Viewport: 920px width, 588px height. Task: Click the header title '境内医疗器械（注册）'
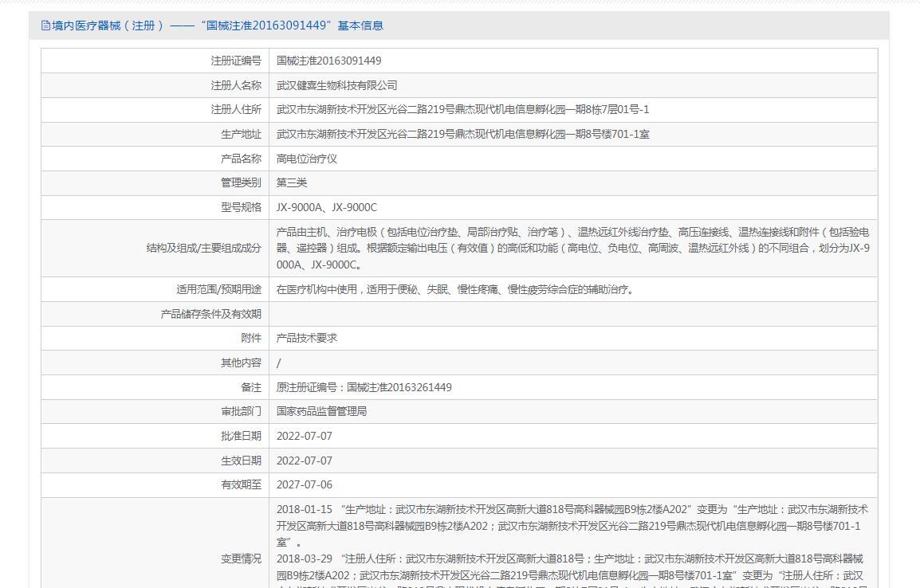click(x=108, y=25)
